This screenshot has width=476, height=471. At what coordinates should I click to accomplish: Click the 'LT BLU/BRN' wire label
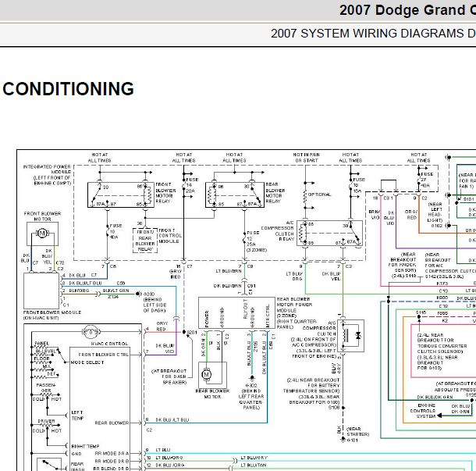click(x=229, y=271)
